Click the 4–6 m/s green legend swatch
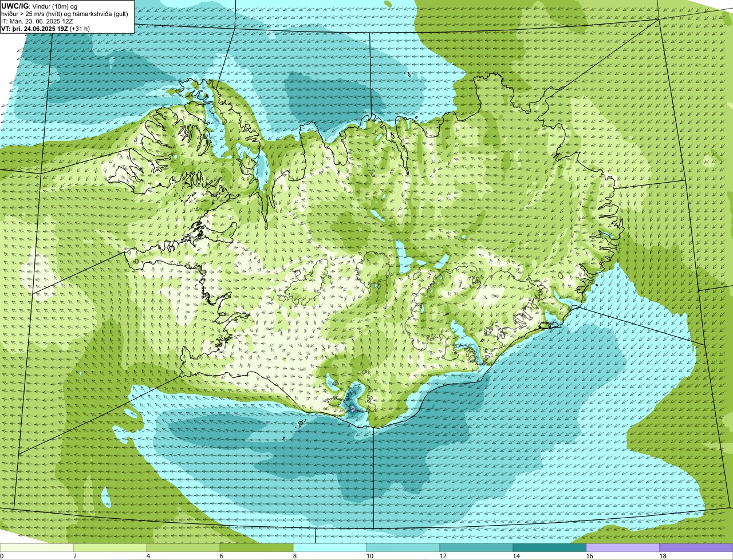The width and height of the screenshot is (733, 560). point(183,548)
